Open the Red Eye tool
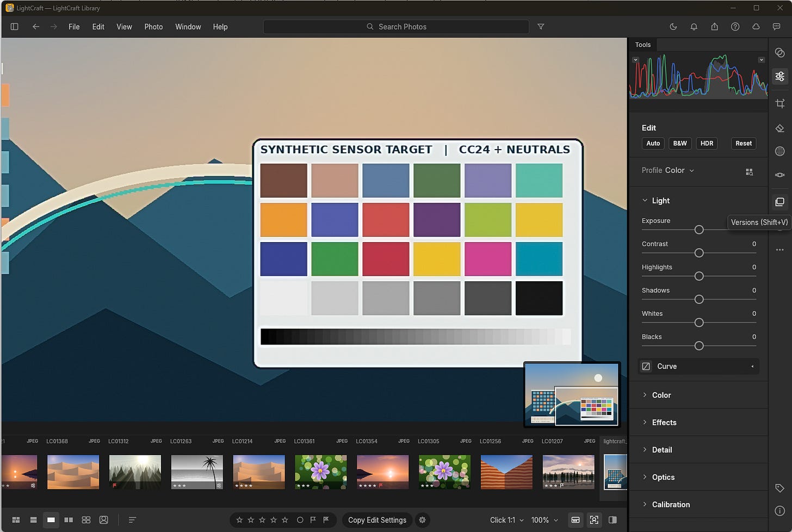Image resolution: width=792 pixels, height=532 pixels. tap(779, 175)
